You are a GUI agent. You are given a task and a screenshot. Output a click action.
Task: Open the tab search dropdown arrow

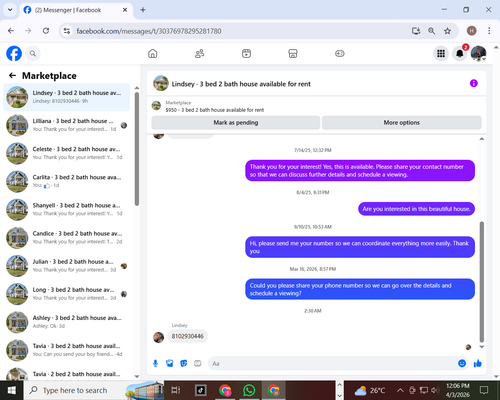click(10, 10)
